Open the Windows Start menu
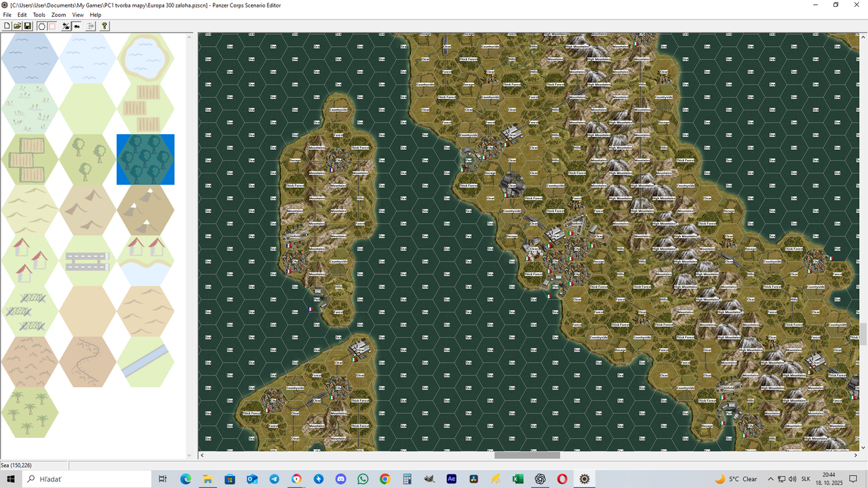 (11, 479)
